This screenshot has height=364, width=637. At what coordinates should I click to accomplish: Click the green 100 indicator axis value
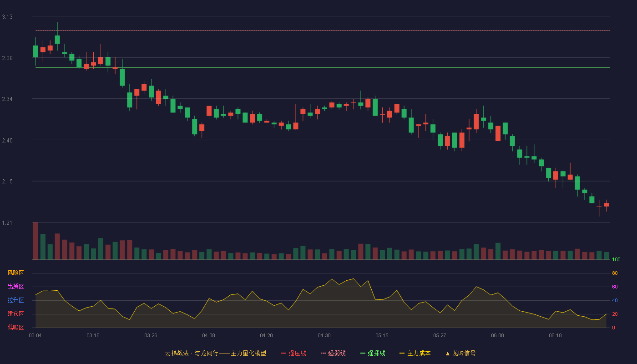click(x=616, y=259)
